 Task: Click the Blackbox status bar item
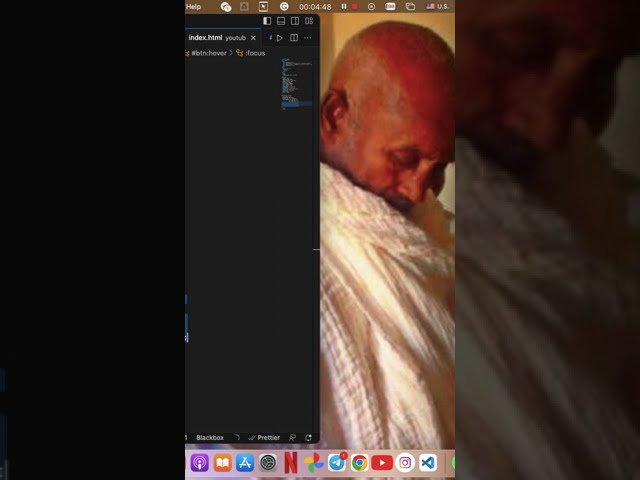click(x=210, y=438)
